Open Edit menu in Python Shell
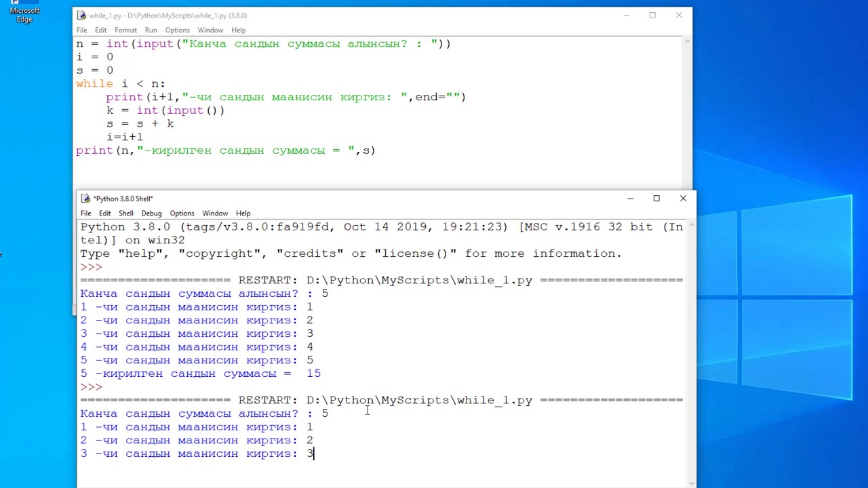 105,213
